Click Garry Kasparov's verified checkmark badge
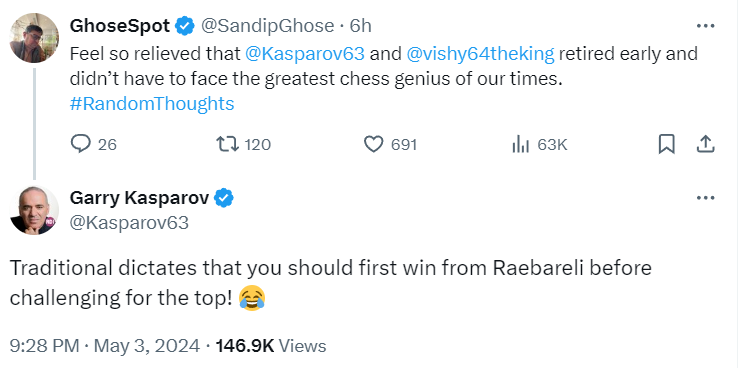Image resolution: width=740 pixels, height=368 pixels. (224, 198)
